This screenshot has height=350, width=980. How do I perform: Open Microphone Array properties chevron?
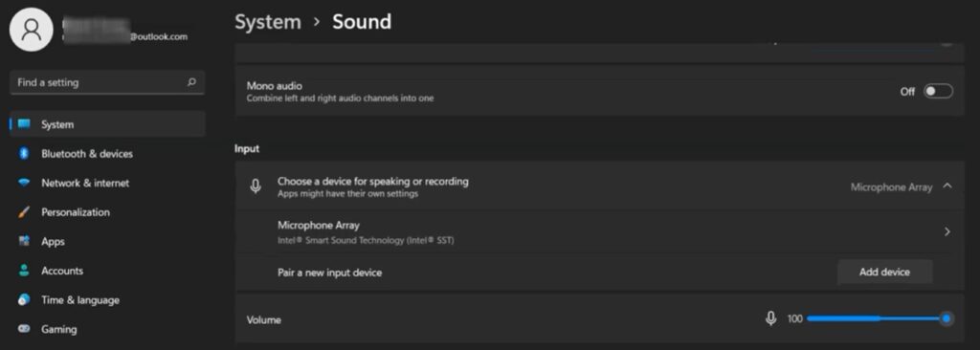(947, 231)
